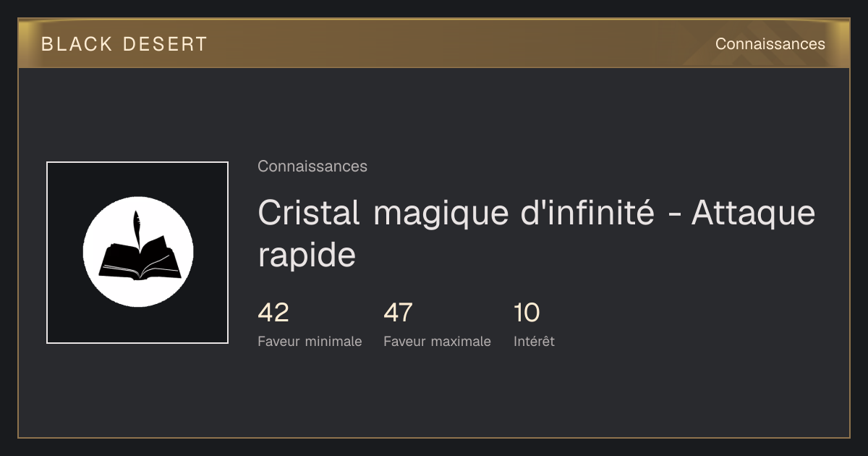
Task: Go to Connaissances in the header bar
Action: (770, 44)
